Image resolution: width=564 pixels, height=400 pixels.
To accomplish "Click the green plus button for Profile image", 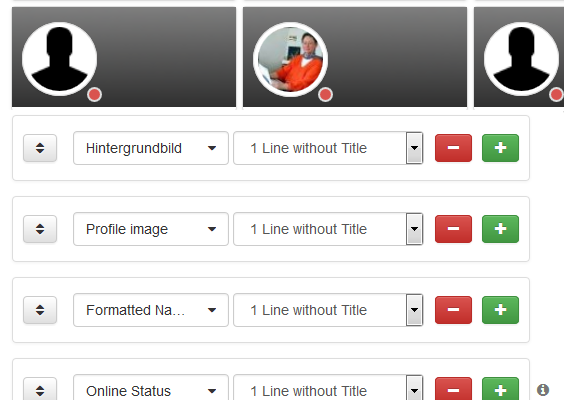I will [500, 229].
